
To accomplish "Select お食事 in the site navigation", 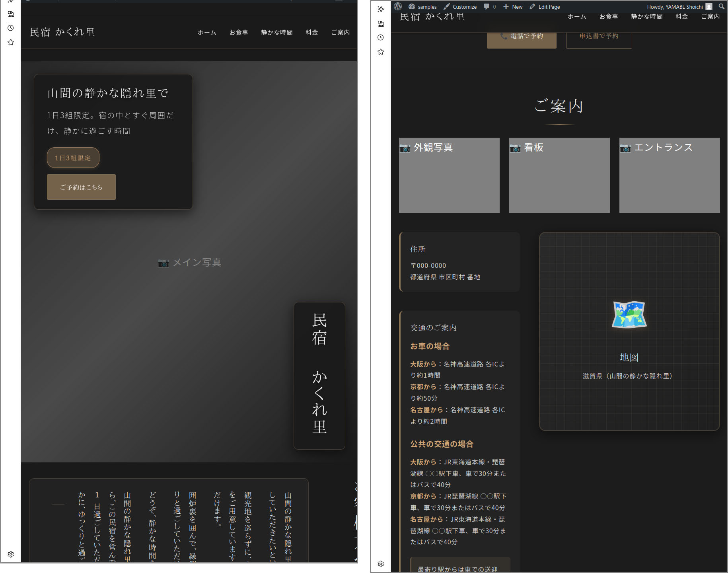I will [x=608, y=17].
